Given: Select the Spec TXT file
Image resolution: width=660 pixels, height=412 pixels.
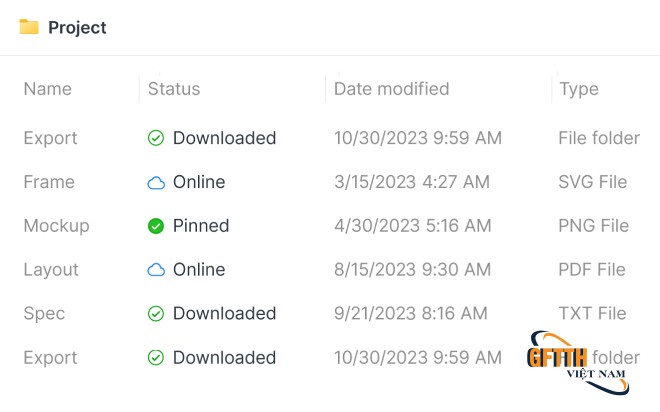Looking at the screenshot, I should point(44,314).
